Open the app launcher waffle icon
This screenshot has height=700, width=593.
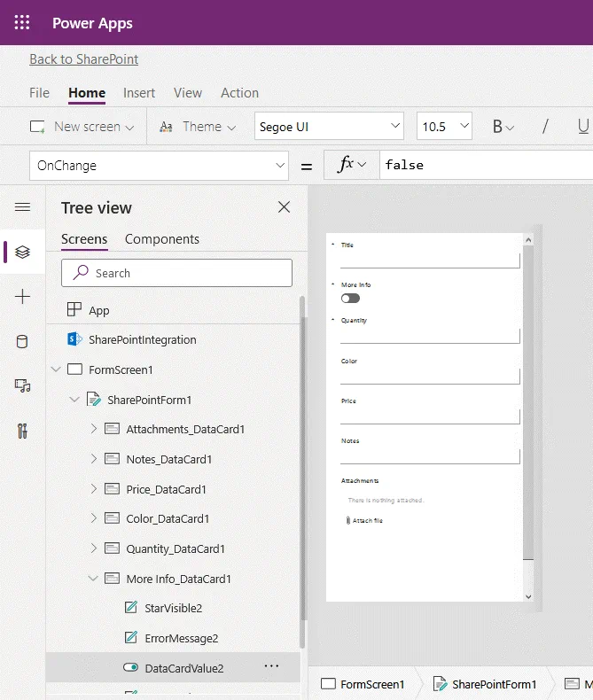pos(22,23)
